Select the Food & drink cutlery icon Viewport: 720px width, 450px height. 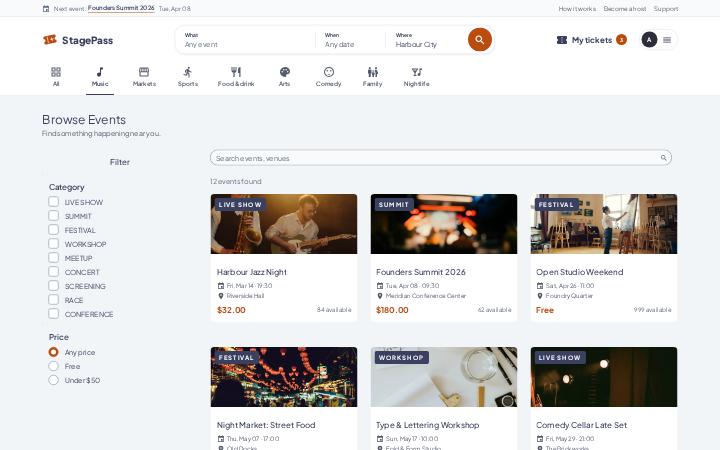[236, 72]
